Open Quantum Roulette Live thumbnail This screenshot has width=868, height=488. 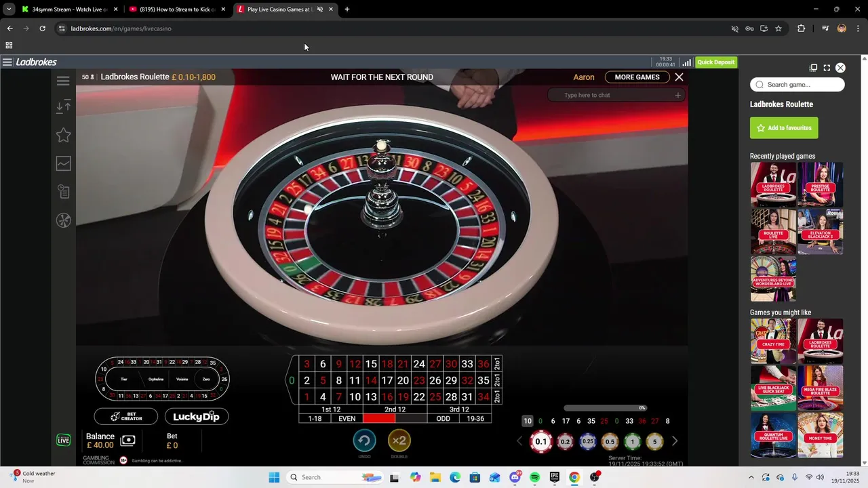(773, 435)
